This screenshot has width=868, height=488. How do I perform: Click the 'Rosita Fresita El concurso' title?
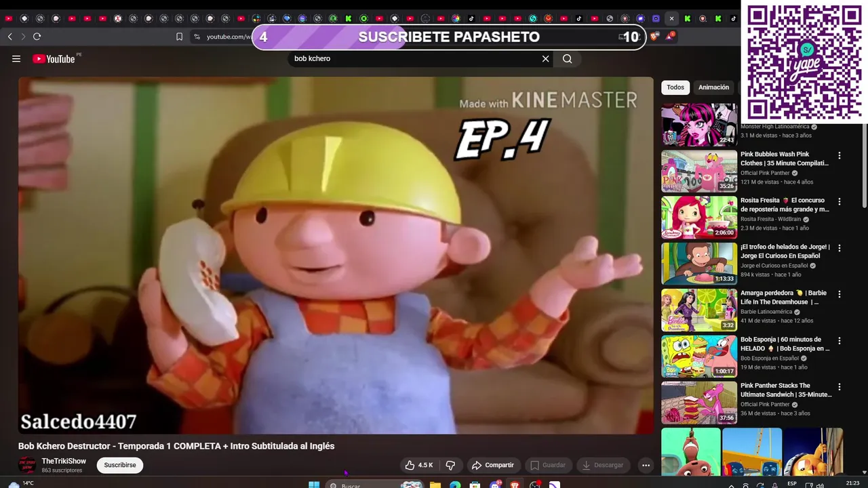[x=785, y=205]
